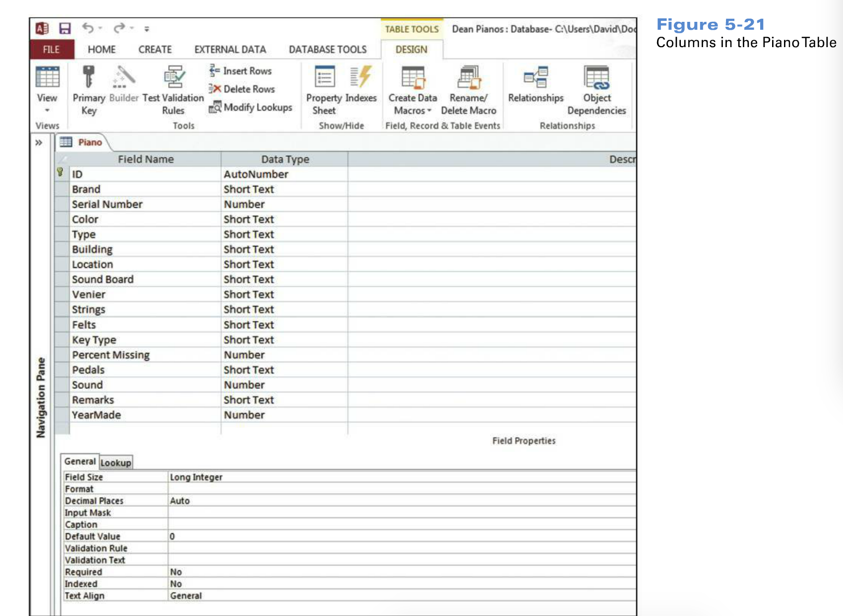Image resolution: width=843 pixels, height=616 pixels.
Task: Click the View datasheet icon
Action: [48, 77]
